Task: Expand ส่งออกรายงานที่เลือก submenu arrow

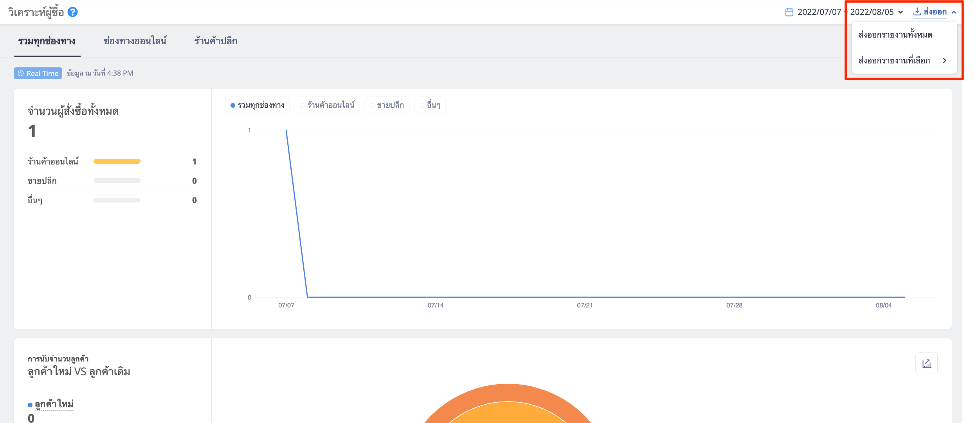Action: coord(945,61)
